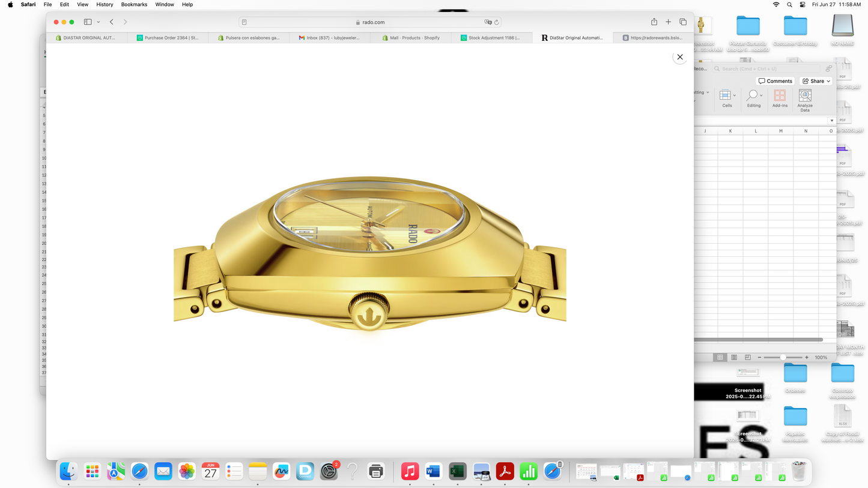Close the watch image zoom overlay
This screenshot has width=868, height=488.
pos(679,57)
